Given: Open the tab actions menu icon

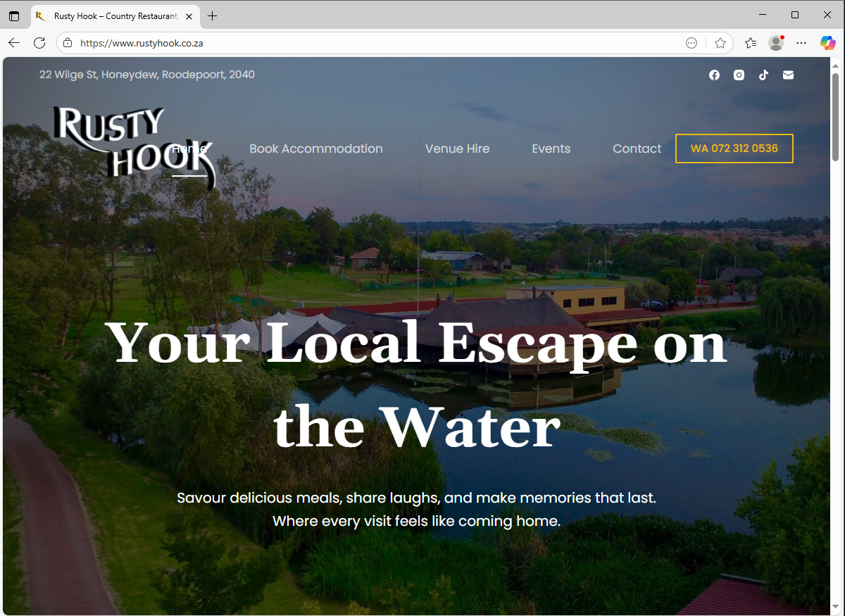Looking at the screenshot, I should click(14, 16).
